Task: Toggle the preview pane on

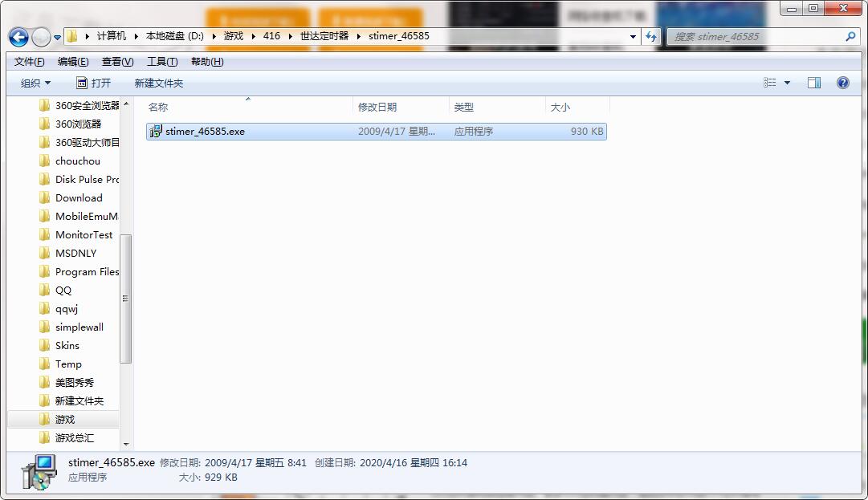Action: click(x=813, y=82)
